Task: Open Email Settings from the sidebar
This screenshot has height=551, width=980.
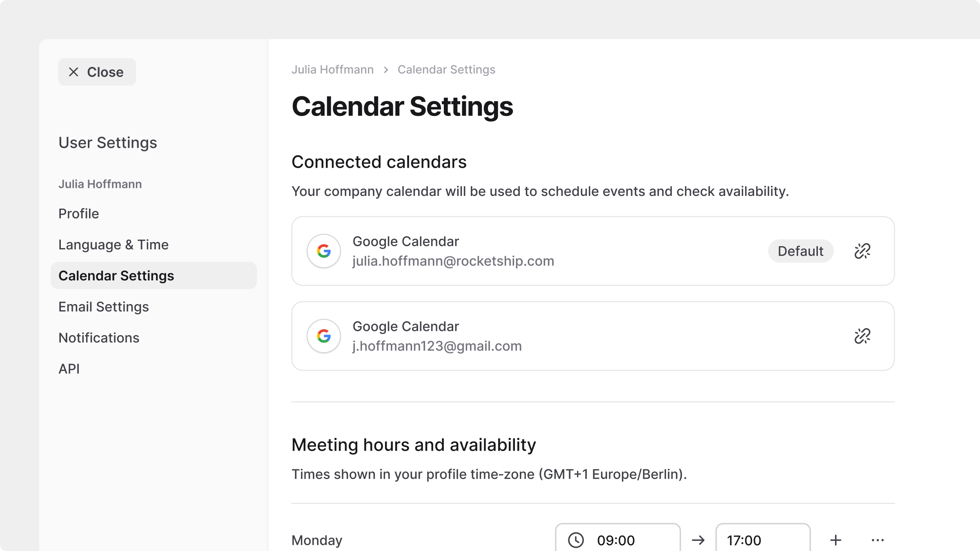Action: tap(104, 307)
